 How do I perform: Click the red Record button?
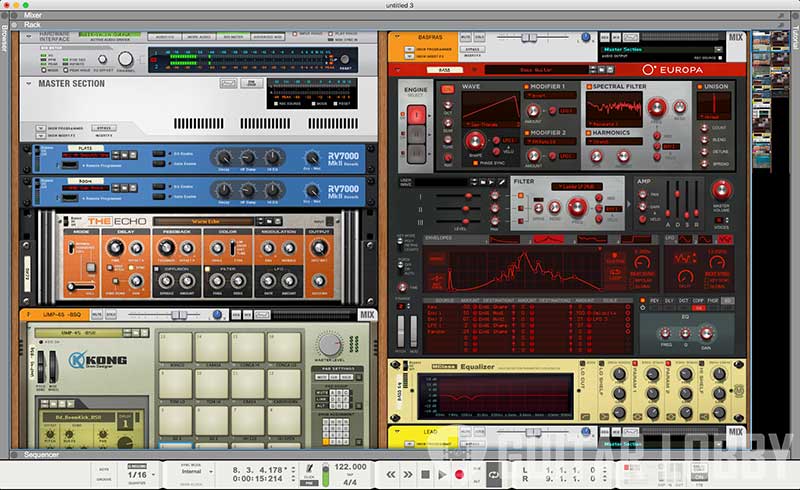pyautogui.click(x=459, y=475)
